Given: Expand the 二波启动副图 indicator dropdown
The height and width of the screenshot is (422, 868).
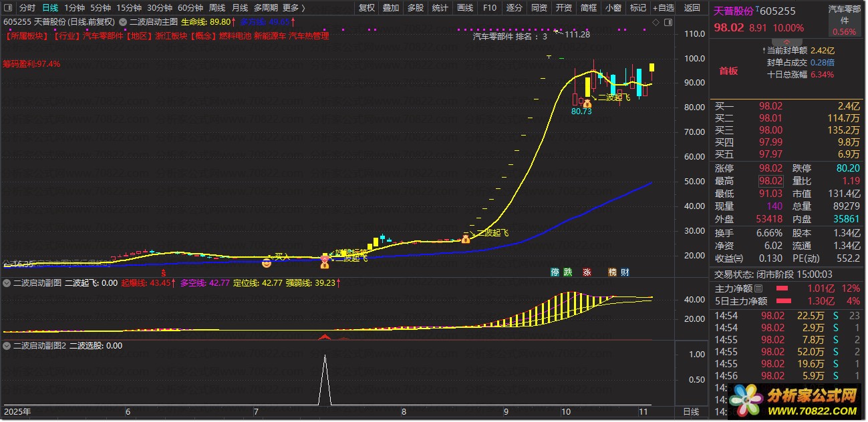Looking at the screenshot, I should point(7,283).
